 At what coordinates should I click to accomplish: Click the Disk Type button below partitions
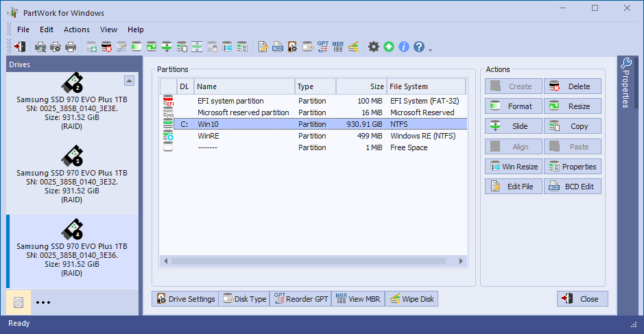244,298
